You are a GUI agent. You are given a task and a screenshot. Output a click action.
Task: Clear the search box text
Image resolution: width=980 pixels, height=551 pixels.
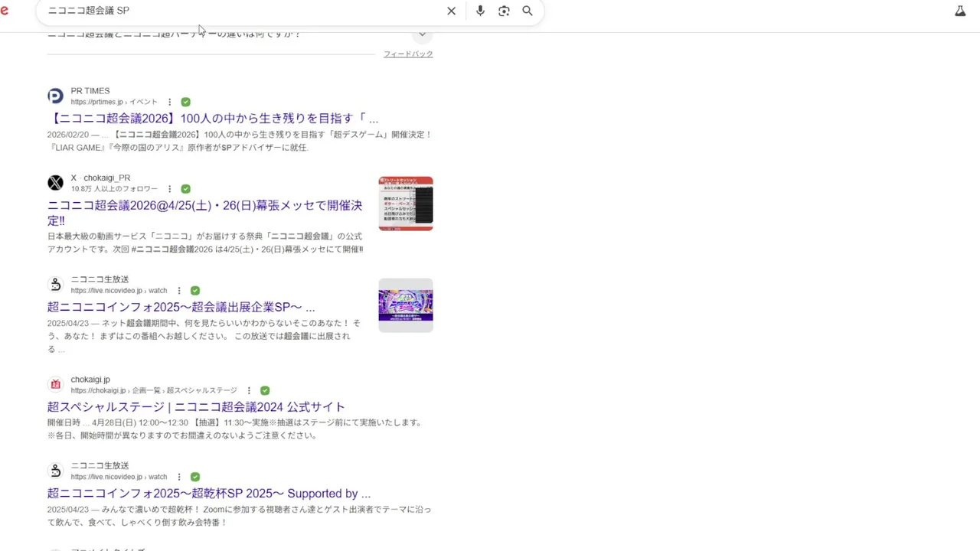tap(451, 11)
